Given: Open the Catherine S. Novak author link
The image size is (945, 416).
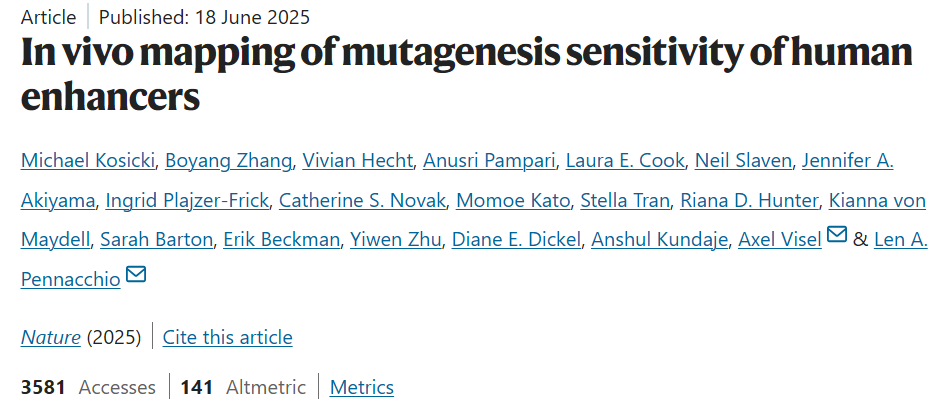Looking at the screenshot, I should point(362,200).
